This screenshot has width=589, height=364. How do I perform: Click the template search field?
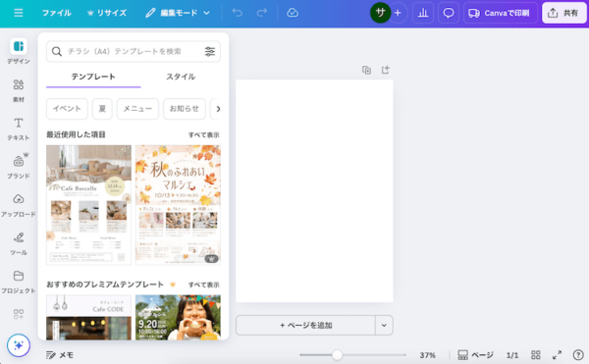[x=134, y=51]
